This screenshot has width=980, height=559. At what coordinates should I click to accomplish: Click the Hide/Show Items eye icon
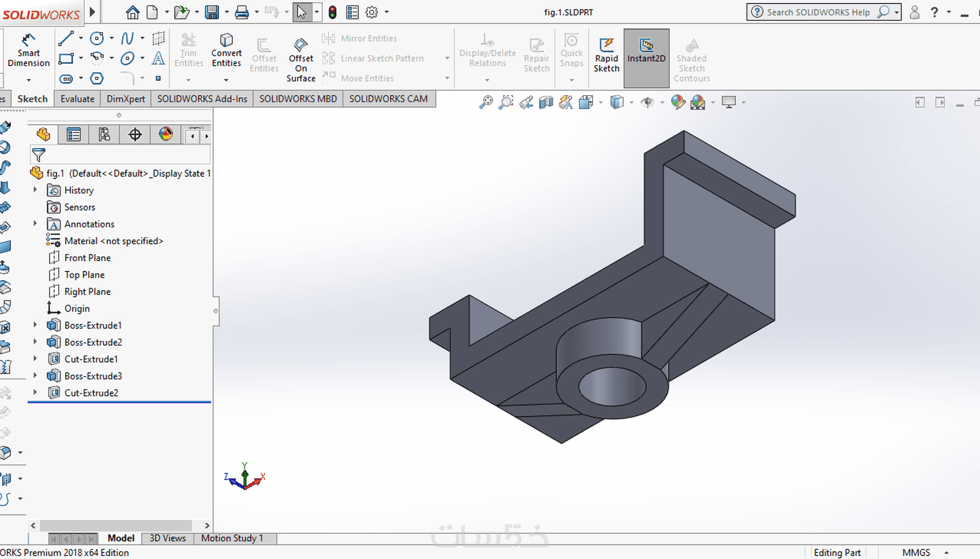(x=647, y=103)
